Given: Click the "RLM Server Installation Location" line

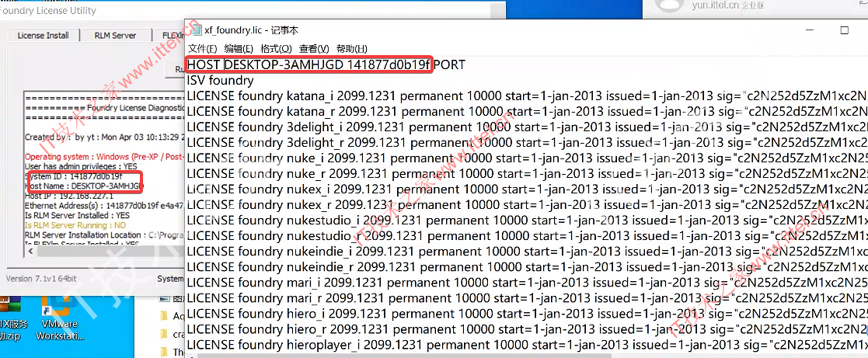Looking at the screenshot, I should point(104,235).
